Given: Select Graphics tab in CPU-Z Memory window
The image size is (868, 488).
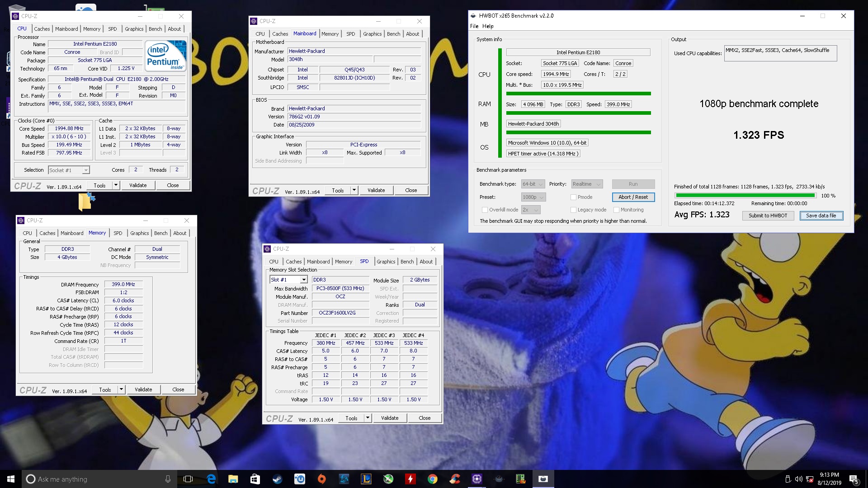Looking at the screenshot, I should [x=140, y=233].
